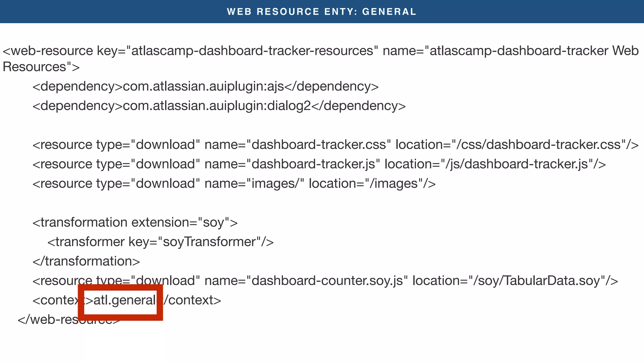Image resolution: width=644 pixels, height=362 pixels.
Task: Click the dashboard-counter.soy.js resource line
Action: point(325,281)
